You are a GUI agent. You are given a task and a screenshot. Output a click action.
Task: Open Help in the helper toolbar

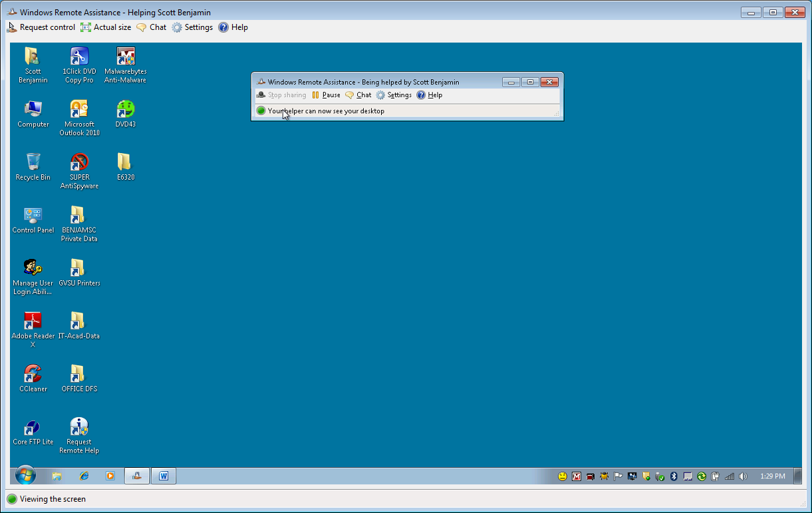tap(233, 27)
